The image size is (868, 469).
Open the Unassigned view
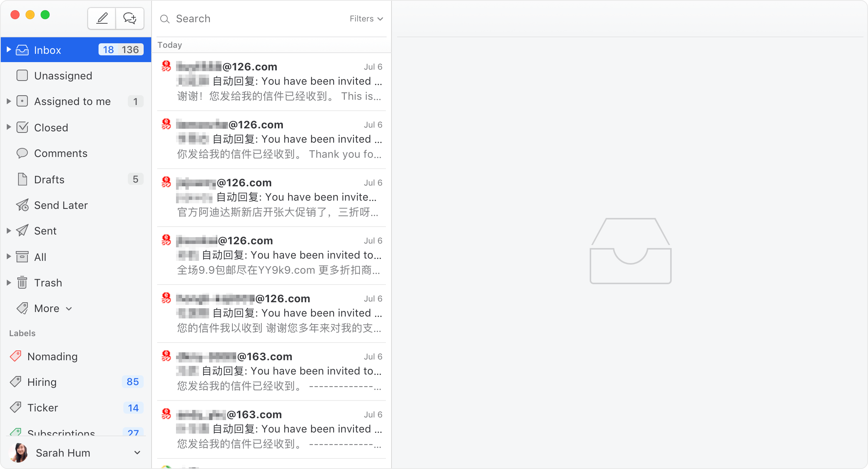pos(76,76)
